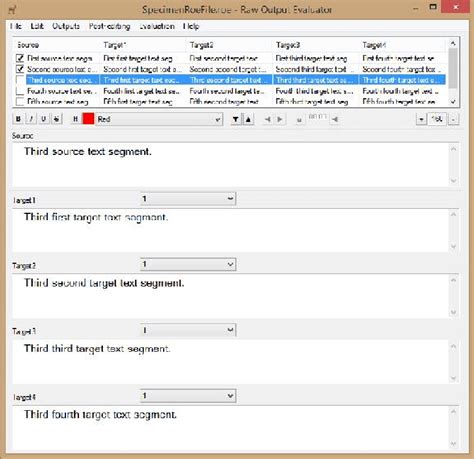The width and height of the screenshot is (474, 459).
Task: Click the segment list scroll down arrow
Action: point(453,101)
